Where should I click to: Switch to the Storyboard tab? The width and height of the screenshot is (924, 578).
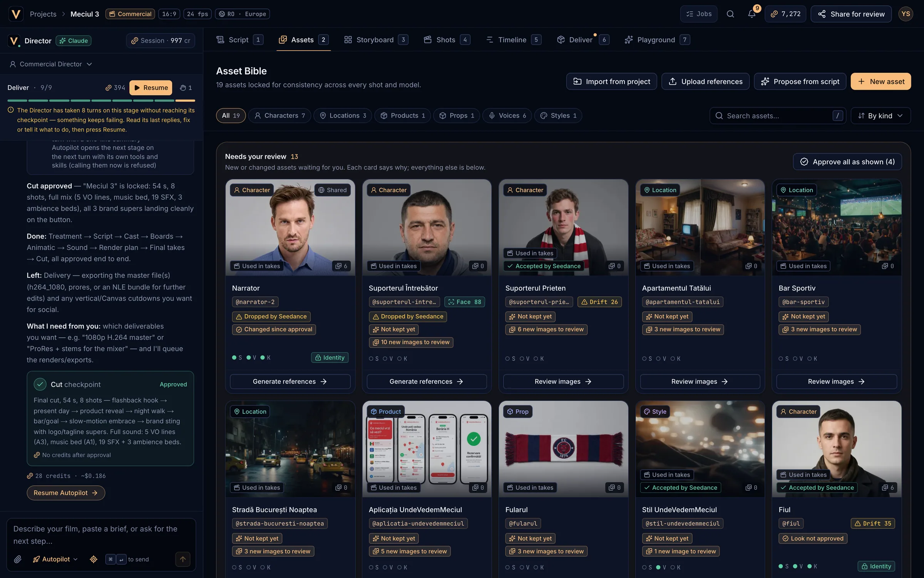coord(375,40)
